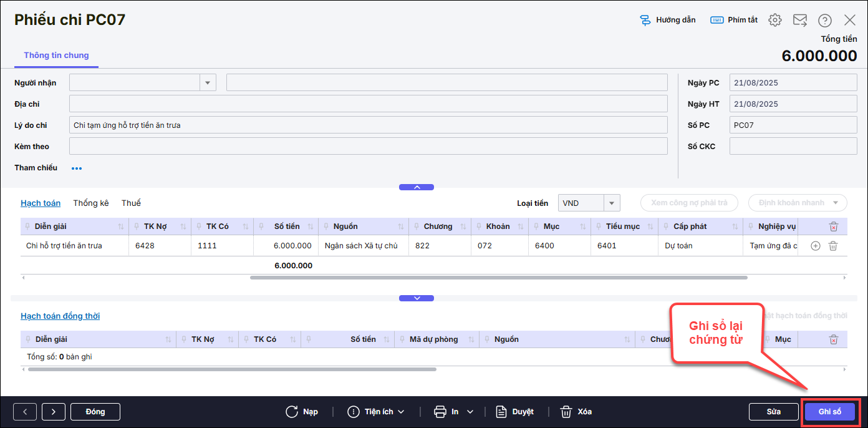Click the add row plus icon
The width and height of the screenshot is (868, 428).
(x=815, y=246)
